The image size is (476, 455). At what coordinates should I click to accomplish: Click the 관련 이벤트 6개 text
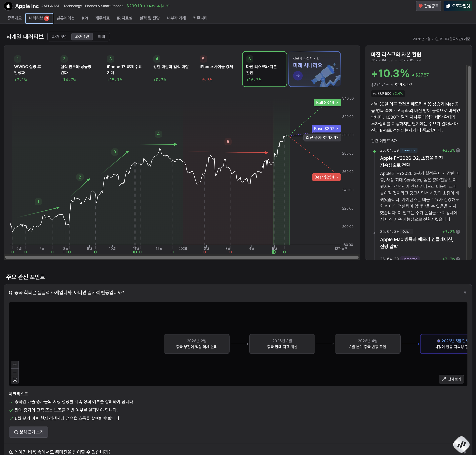(384, 141)
